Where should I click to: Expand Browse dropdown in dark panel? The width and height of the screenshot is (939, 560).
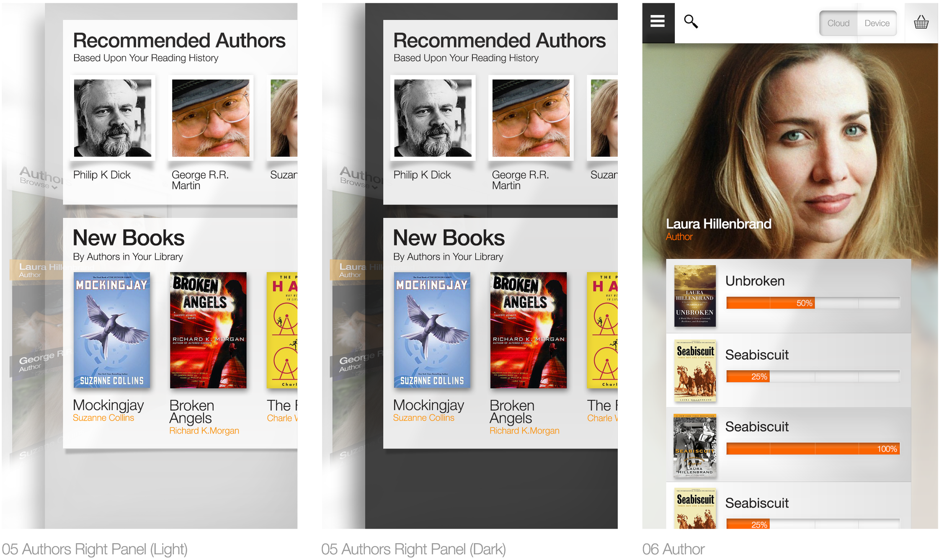358,183
